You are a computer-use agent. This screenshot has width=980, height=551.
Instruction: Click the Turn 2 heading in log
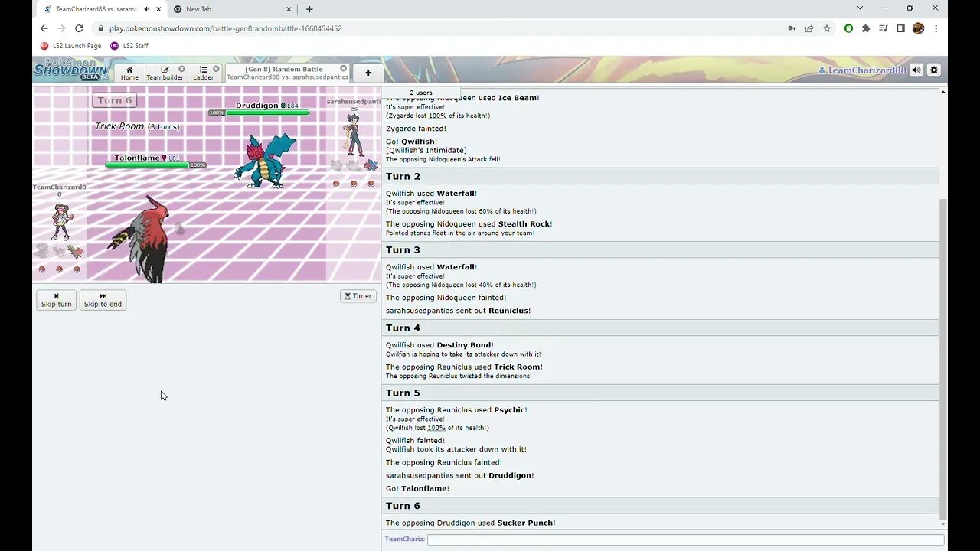tap(401, 177)
